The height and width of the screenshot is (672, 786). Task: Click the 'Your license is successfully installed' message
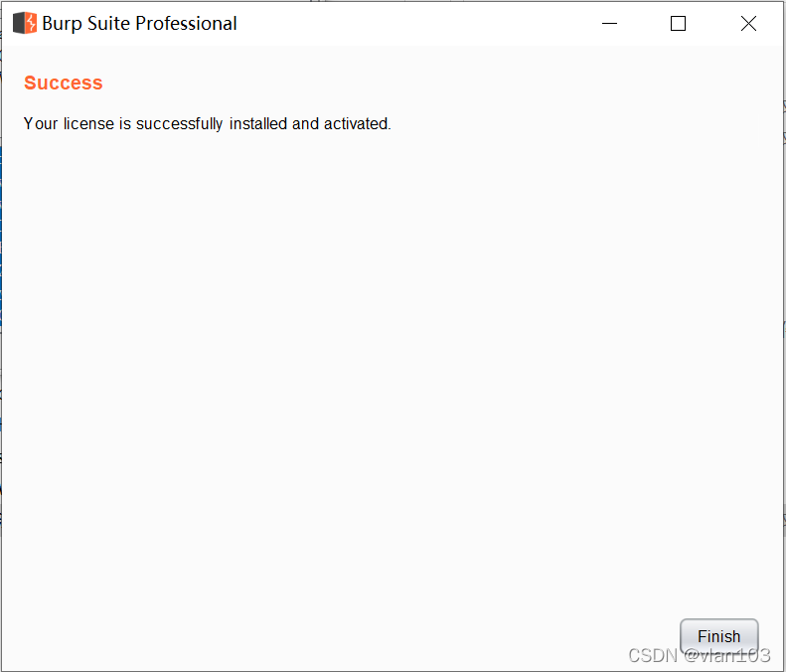(x=207, y=123)
